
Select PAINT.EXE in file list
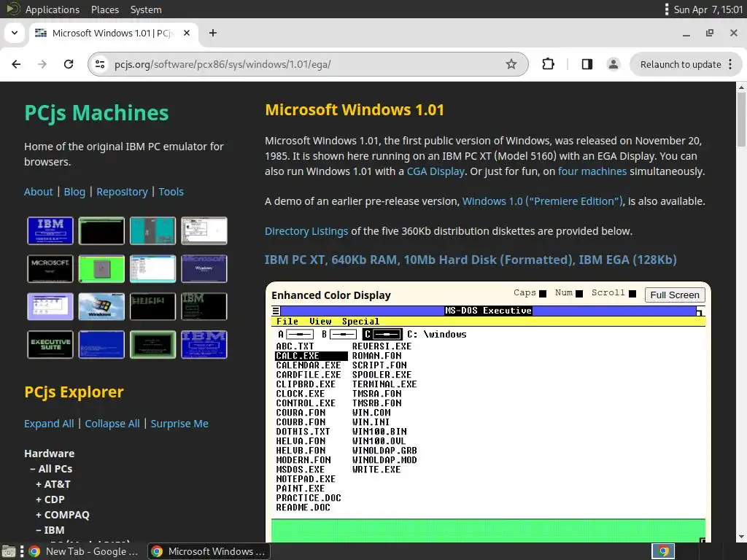[300, 489]
